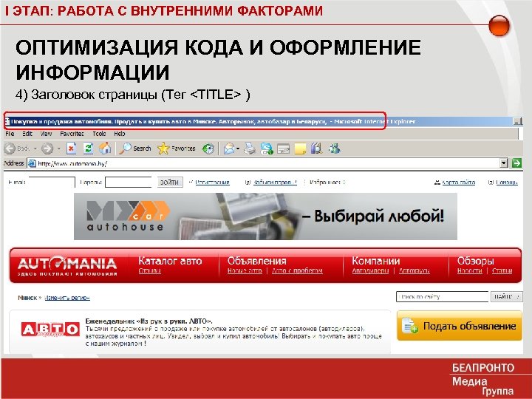Go to the Home page icon
The image size is (532, 399).
point(105,149)
